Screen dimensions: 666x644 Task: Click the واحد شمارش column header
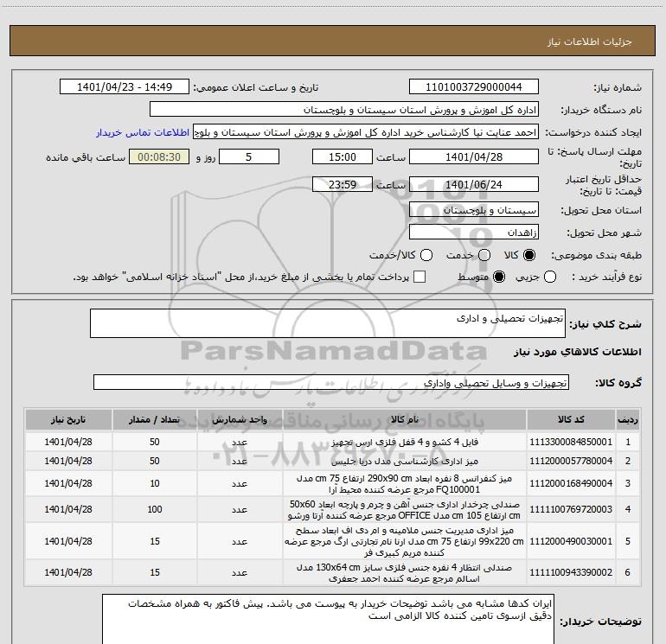(x=240, y=420)
